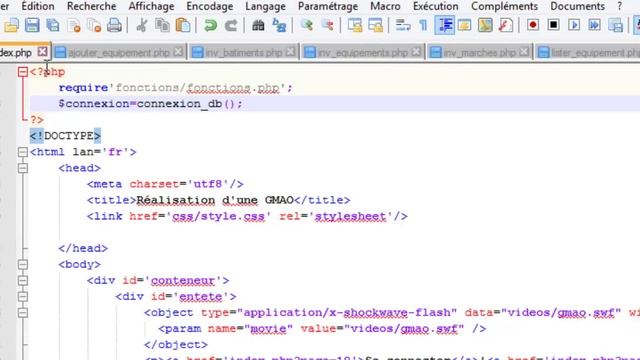The width and height of the screenshot is (640, 360).
Task: Run macro multiple times icon
Action: point(595,25)
